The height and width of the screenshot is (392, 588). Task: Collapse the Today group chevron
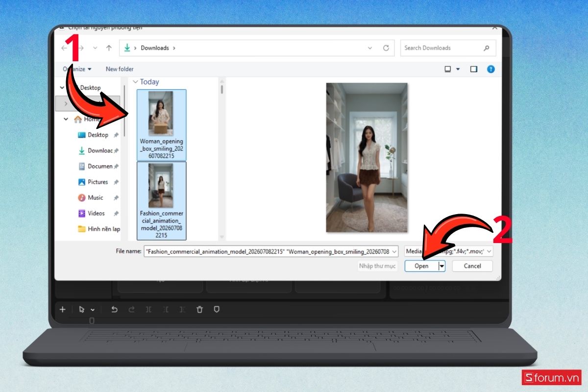click(x=135, y=82)
